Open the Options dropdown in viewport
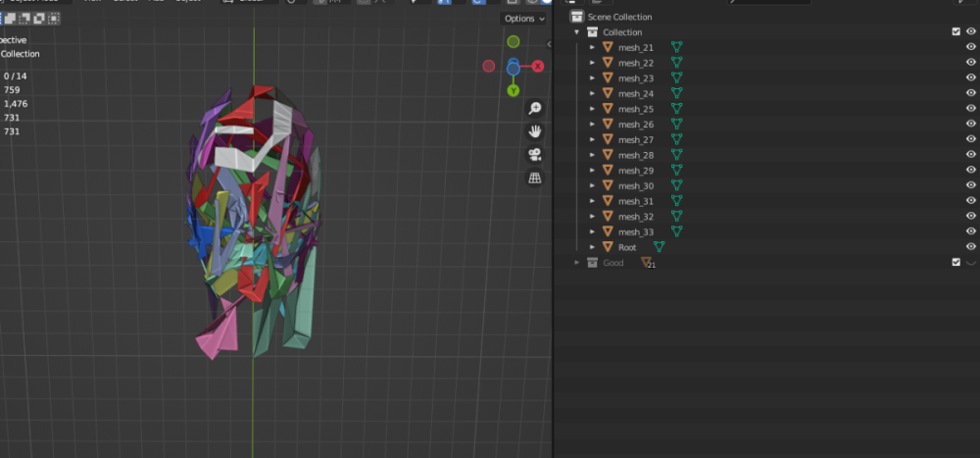The image size is (980, 458). coord(524,19)
